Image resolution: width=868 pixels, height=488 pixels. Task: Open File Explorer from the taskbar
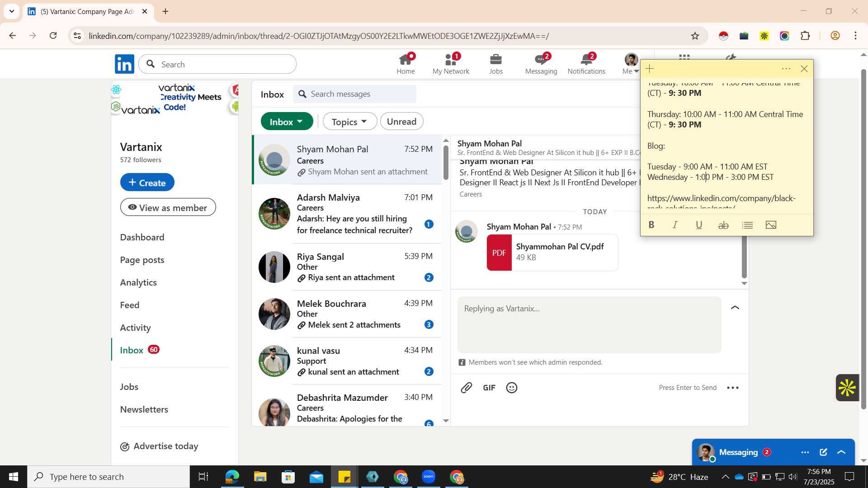click(260, 477)
